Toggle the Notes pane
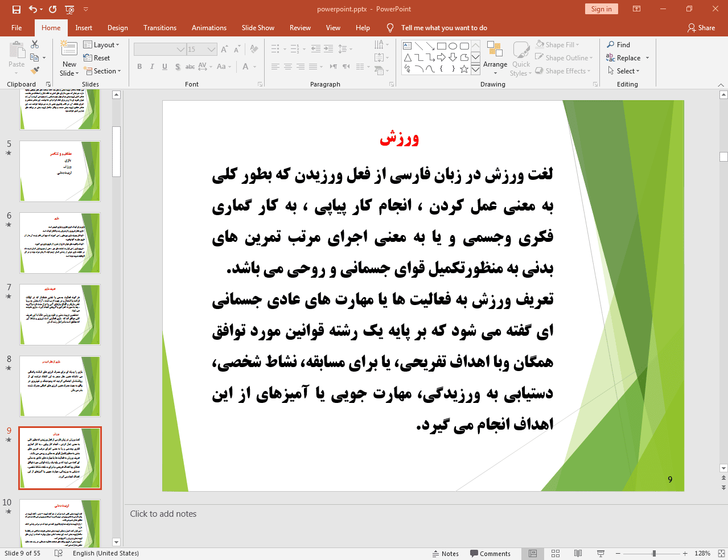This screenshot has width=728, height=560. point(445,553)
